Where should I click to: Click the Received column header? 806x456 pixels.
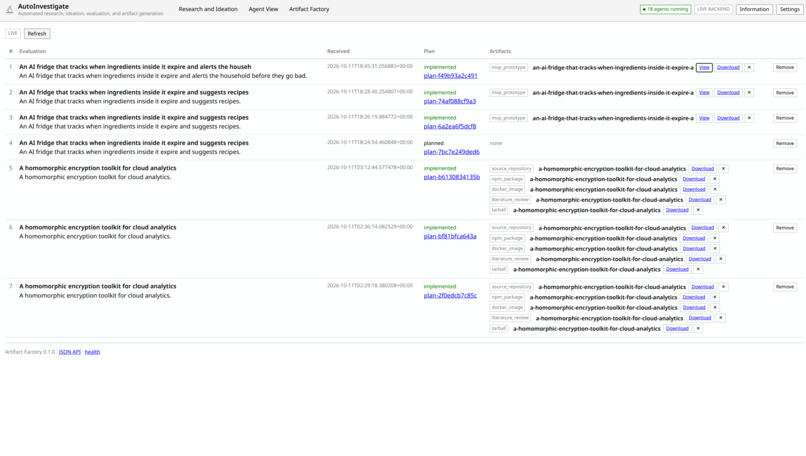pos(338,51)
